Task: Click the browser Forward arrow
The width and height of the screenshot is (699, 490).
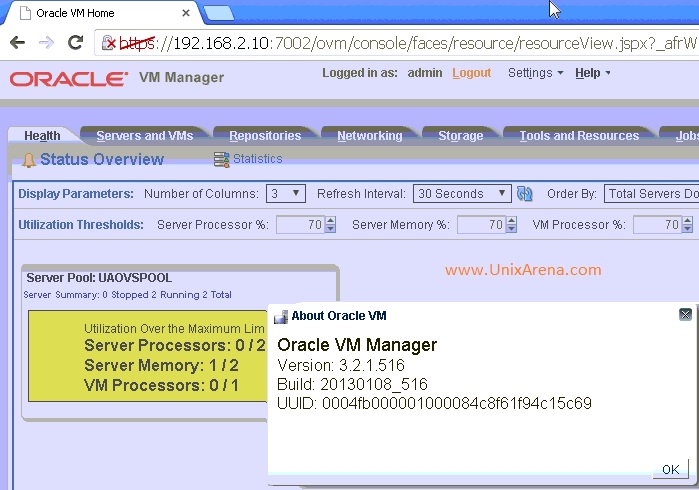Action: [46, 43]
